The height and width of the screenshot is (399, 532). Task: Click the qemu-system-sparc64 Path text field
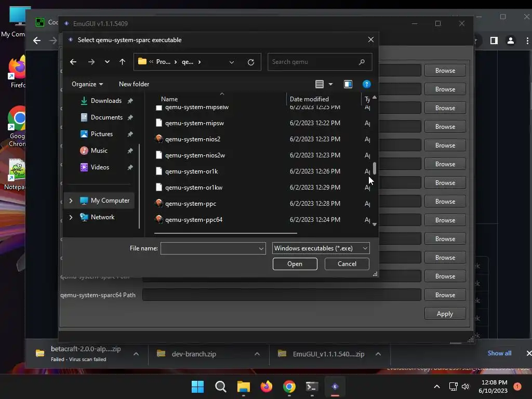(282, 295)
